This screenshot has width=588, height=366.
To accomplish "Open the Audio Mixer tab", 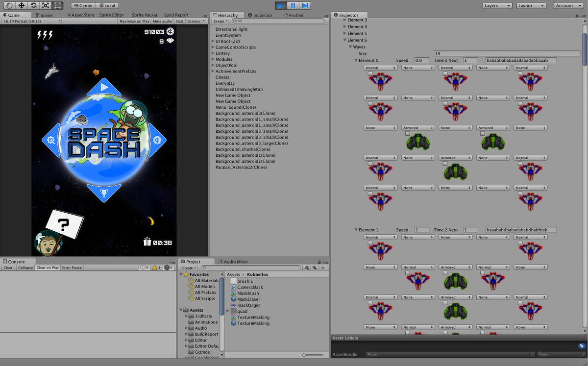I will [x=233, y=262].
